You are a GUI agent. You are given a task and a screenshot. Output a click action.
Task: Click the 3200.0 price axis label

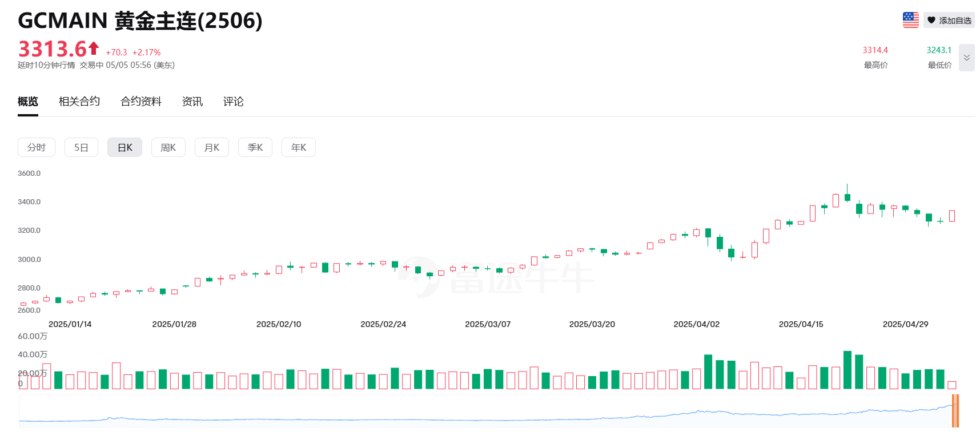[x=29, y=231]
